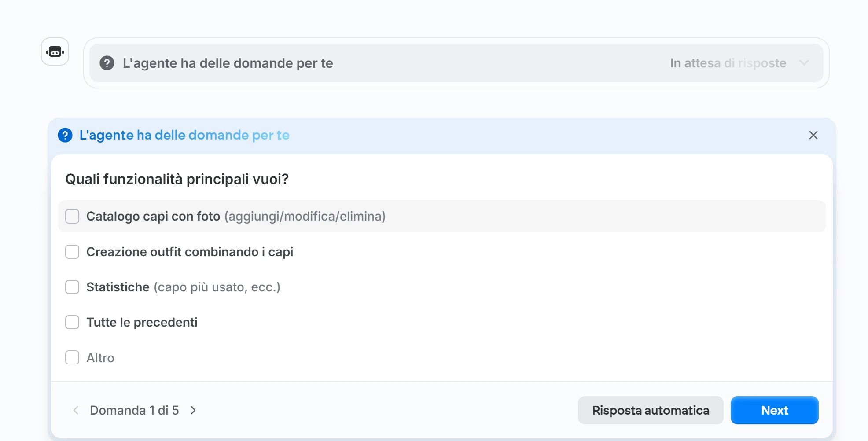Expand the In attesa di risposte chevron
Screen dimensions: 868x441
(804, 63)
